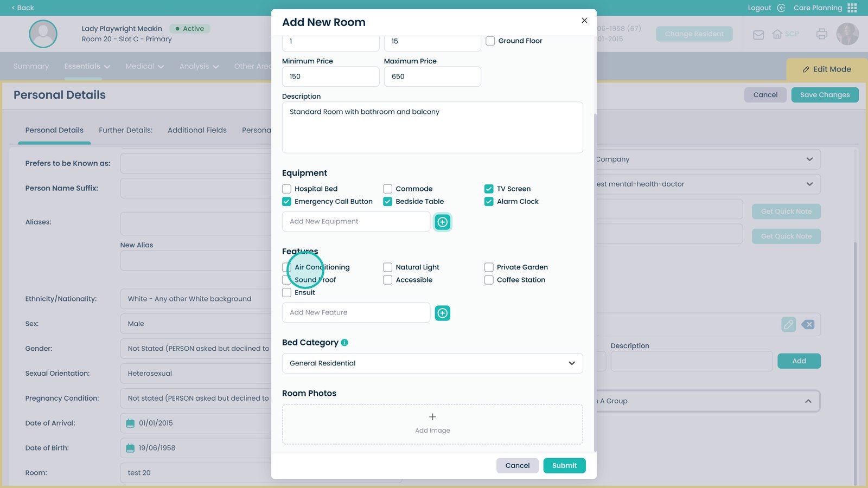Open the apps grid icon near Care Planning
Image resolution: width=868 pixels, height=488 pixels.
(852, 8)
